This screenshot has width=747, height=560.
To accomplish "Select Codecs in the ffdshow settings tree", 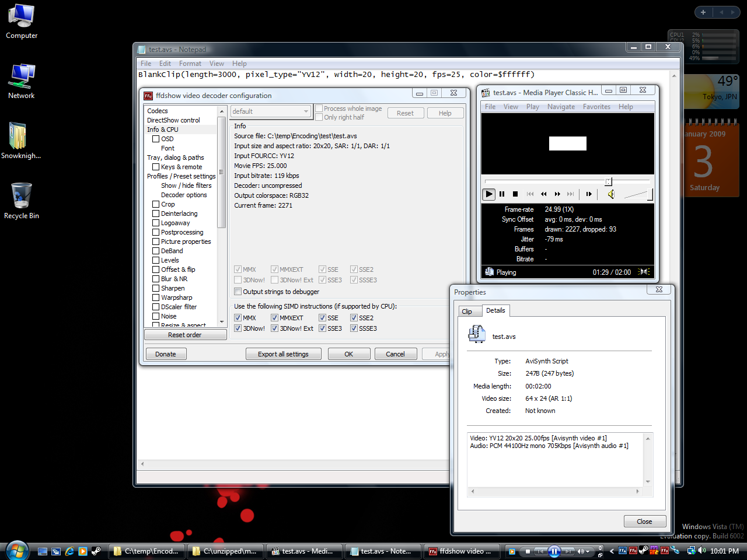I will coord(158,111).
